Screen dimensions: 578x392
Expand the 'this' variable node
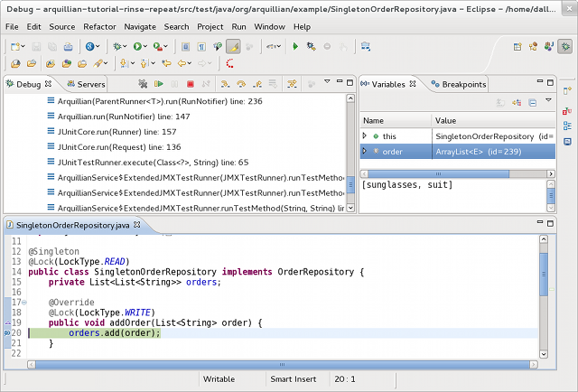[365, 135]
